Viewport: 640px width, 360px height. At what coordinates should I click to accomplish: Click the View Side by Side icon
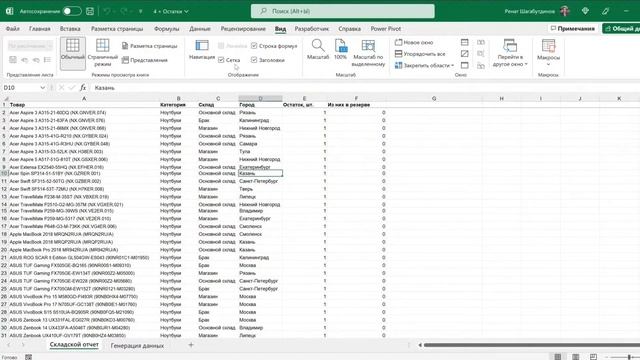(481, 42)
